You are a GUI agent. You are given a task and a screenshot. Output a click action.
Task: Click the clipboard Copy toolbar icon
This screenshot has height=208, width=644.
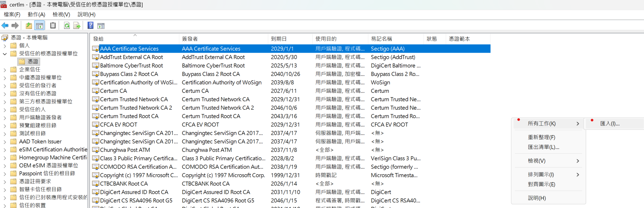(x=53, y=26)
